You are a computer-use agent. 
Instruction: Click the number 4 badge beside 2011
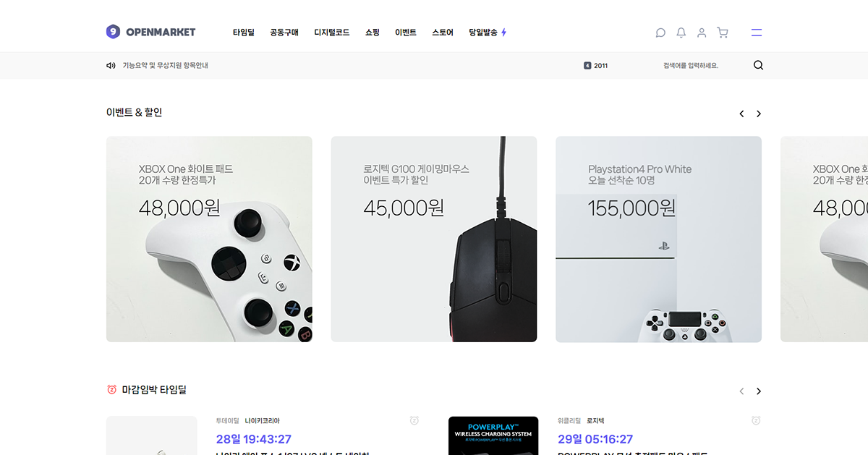(587, 65)
